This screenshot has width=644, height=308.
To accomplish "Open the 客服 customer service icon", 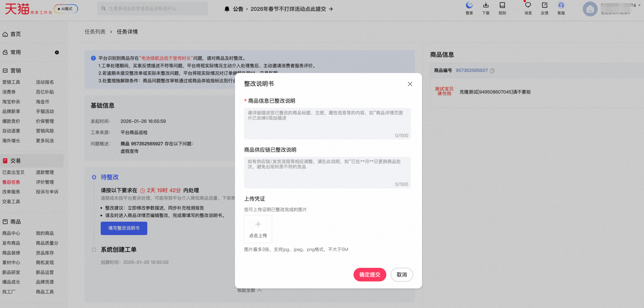I will click(561, 5).
